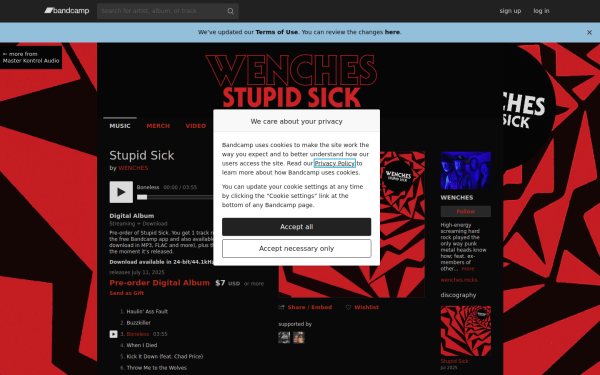This screenshot has height=375, width=600.
Task: Select track 6 Throw Me to the Wolves
Action: [157, 368]
